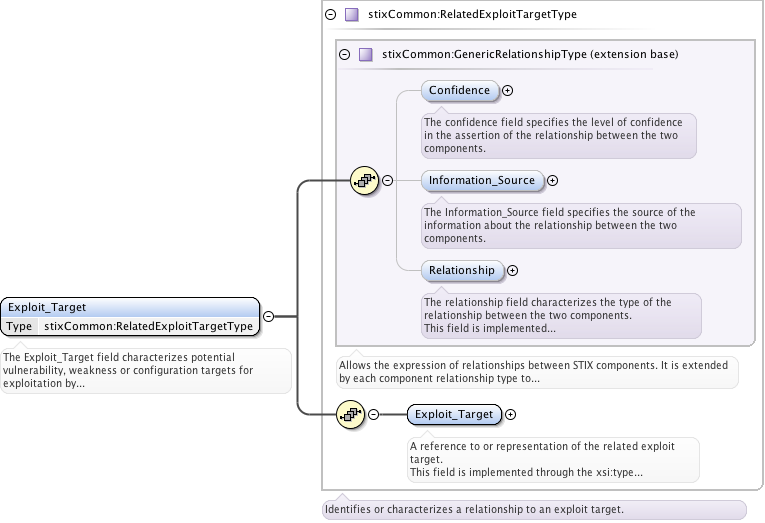This screenshot has height=523, width=765.
Task: Expand the child Exploit_Target element
Action: point(510,414)
